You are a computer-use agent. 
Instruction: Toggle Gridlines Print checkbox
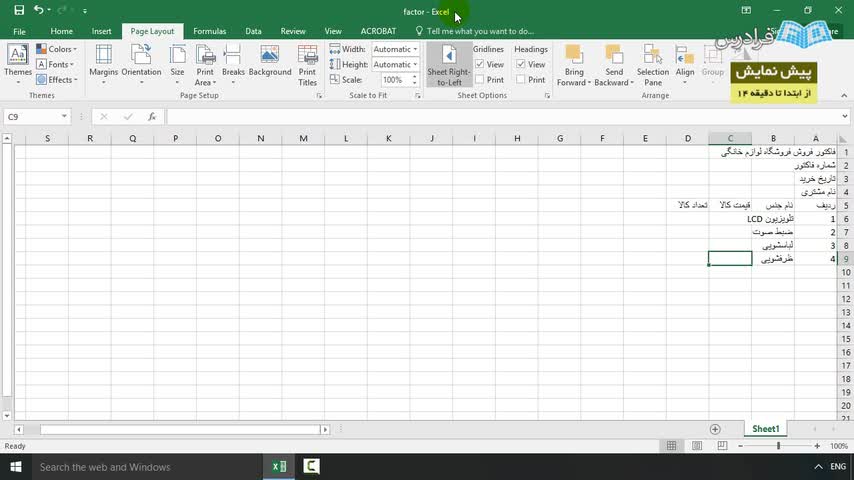pos(479,80)
